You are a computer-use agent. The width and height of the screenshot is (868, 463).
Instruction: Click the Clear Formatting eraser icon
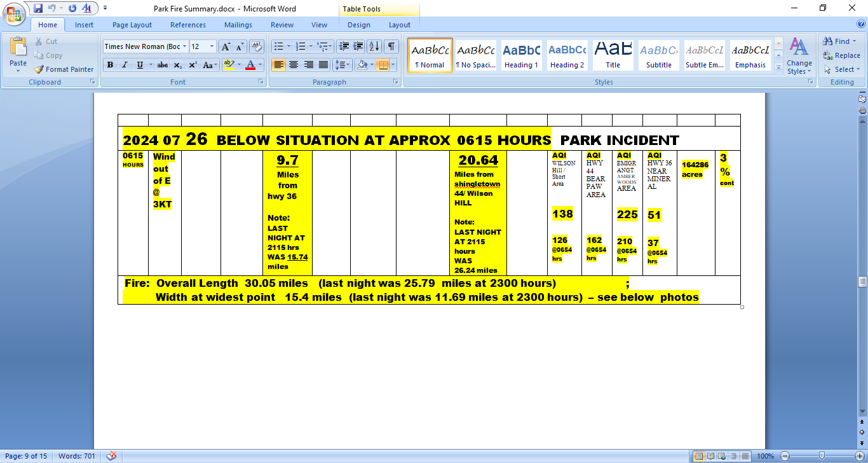click(257, 46)
